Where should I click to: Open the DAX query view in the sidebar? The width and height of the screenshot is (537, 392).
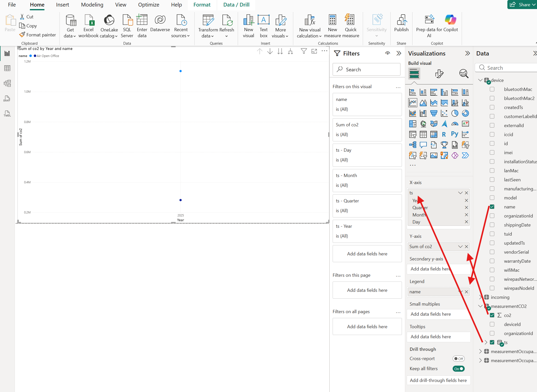pos(7,98)
